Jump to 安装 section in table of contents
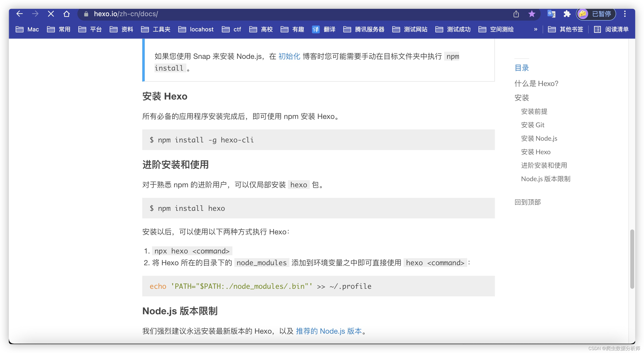 522,97
